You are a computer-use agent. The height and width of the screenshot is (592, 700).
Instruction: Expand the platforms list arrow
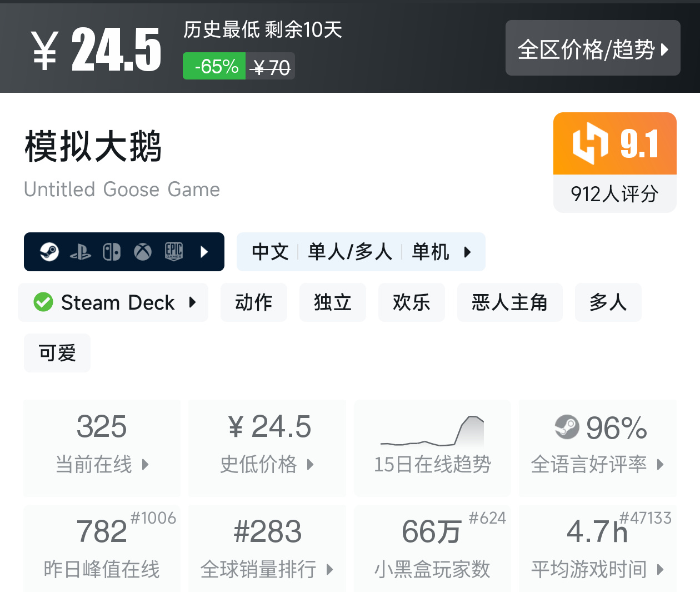[x=204, y=252]
